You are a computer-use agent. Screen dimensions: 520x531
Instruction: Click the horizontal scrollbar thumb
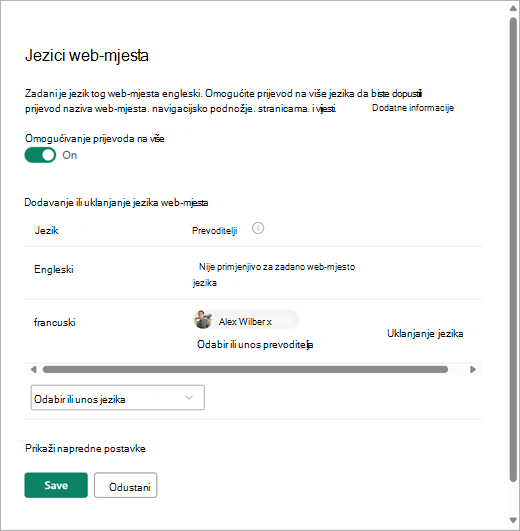point(245,369)
